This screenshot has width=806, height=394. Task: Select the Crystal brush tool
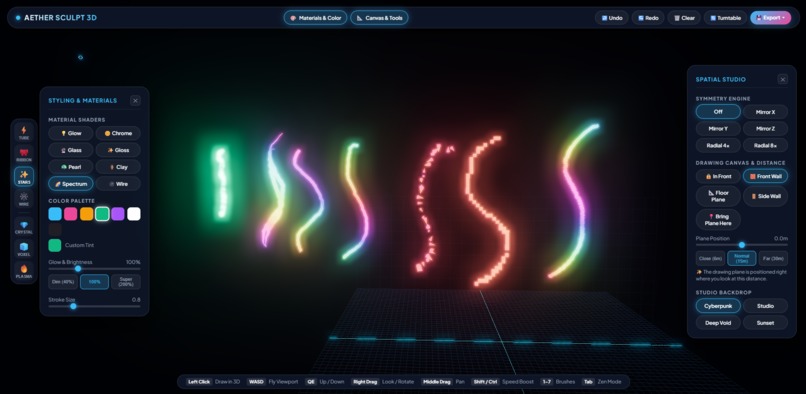click(x=24, y=226)
